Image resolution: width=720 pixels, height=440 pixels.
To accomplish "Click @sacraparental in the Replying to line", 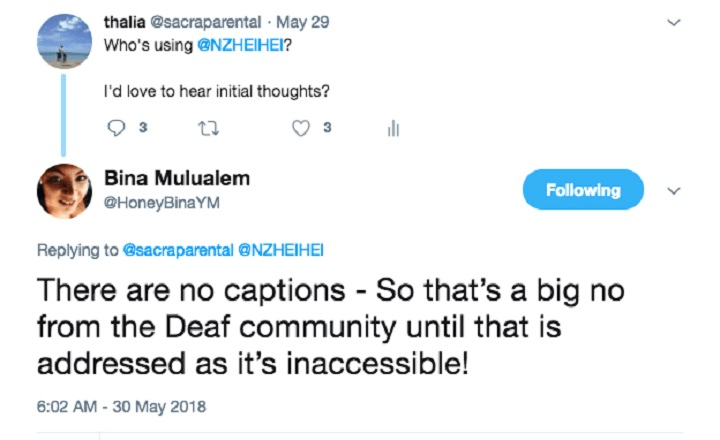I will 176,251.
